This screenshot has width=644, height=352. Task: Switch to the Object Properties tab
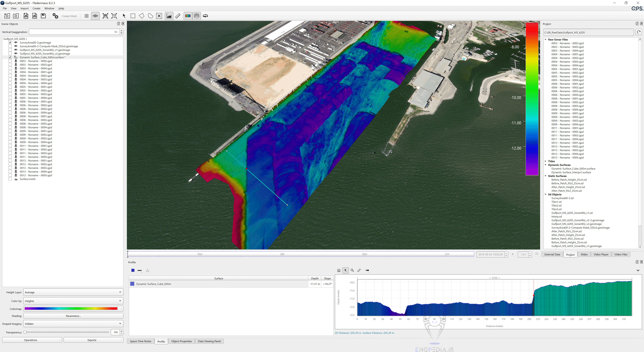click(181, 341)
